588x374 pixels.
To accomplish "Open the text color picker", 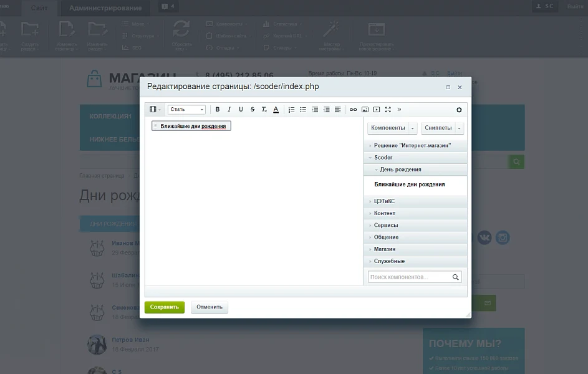I will (276, 110).
